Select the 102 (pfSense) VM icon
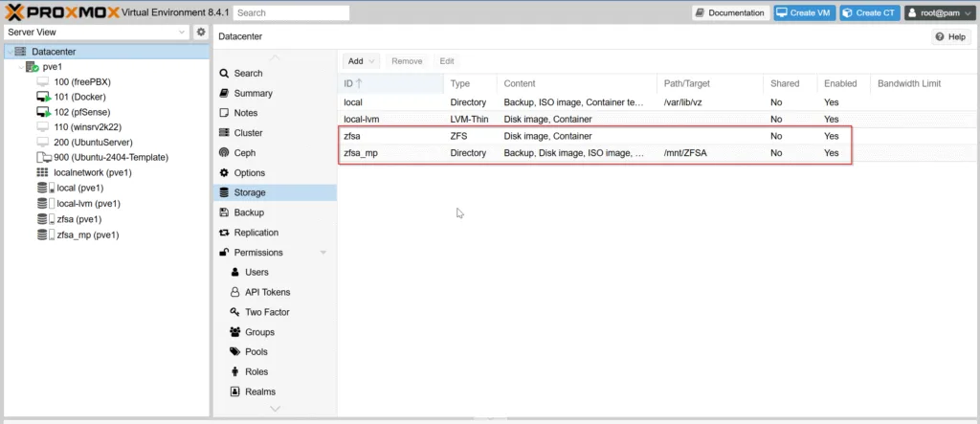This screenshot has width=980, height=424. click(43, 112)
